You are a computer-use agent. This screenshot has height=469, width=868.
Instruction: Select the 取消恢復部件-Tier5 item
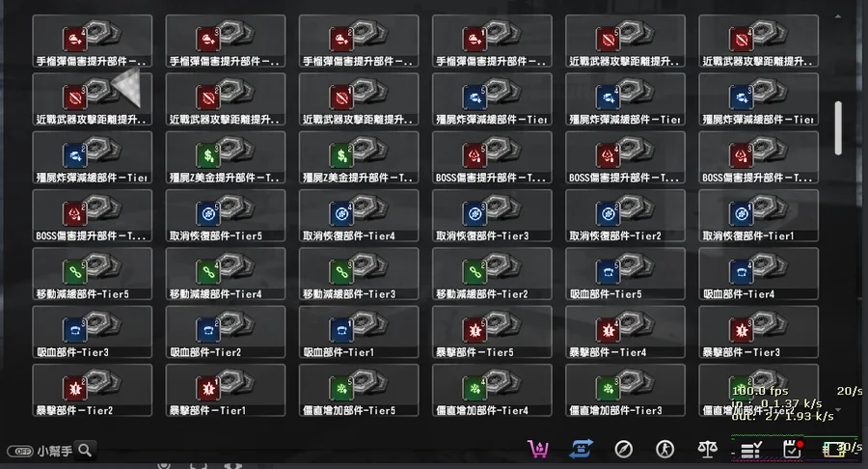226,215
